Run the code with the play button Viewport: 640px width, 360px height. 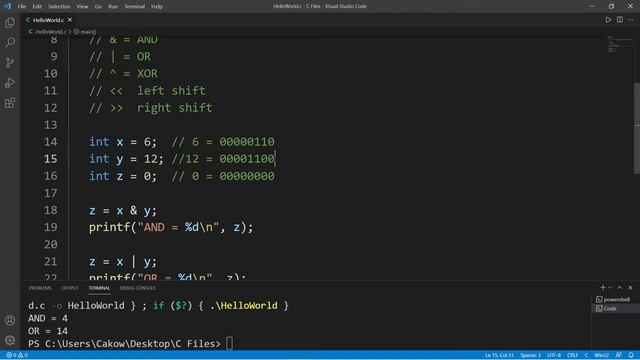(x=608, y=20)
